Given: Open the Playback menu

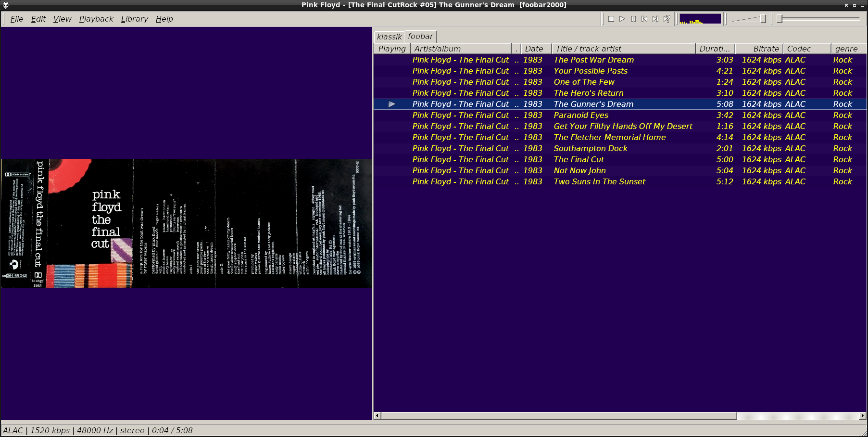Looking at the screenshot, I should tap(96, 19).
